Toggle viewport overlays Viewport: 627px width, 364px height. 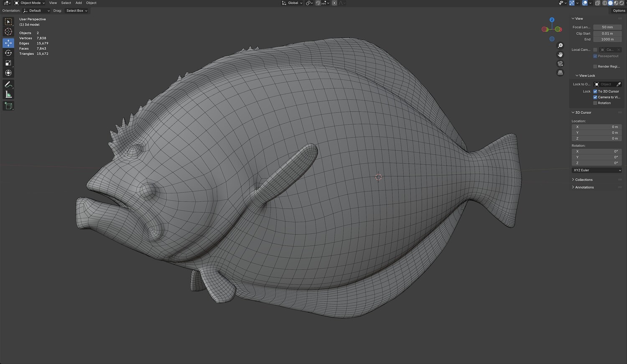[x=585, y=3]
